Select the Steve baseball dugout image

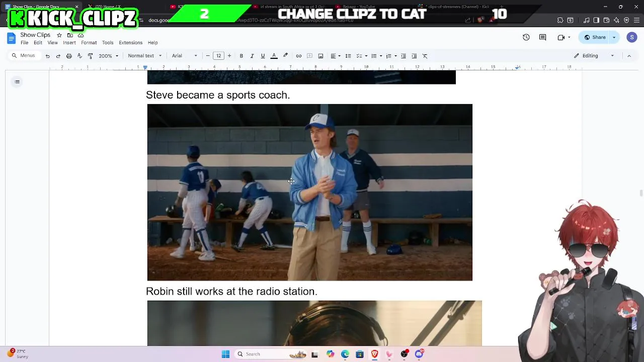(310, 193)
